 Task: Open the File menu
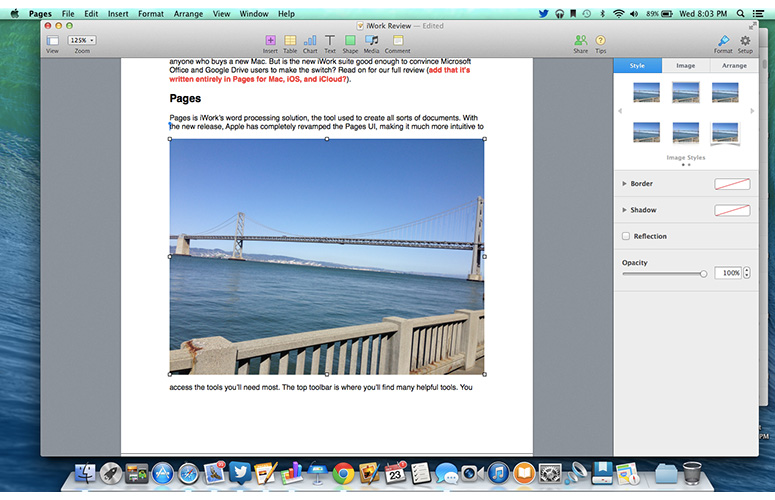[x=68, y=14]
